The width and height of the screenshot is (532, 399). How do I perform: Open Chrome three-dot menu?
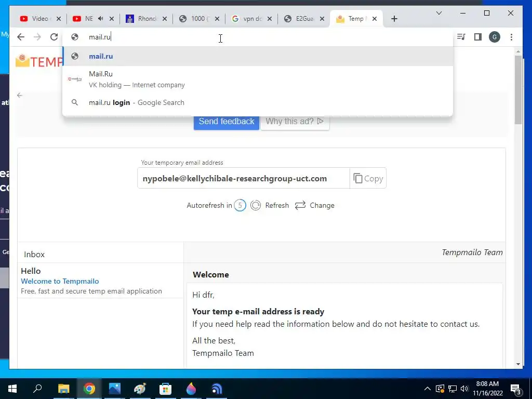click(x=511, y=37)
